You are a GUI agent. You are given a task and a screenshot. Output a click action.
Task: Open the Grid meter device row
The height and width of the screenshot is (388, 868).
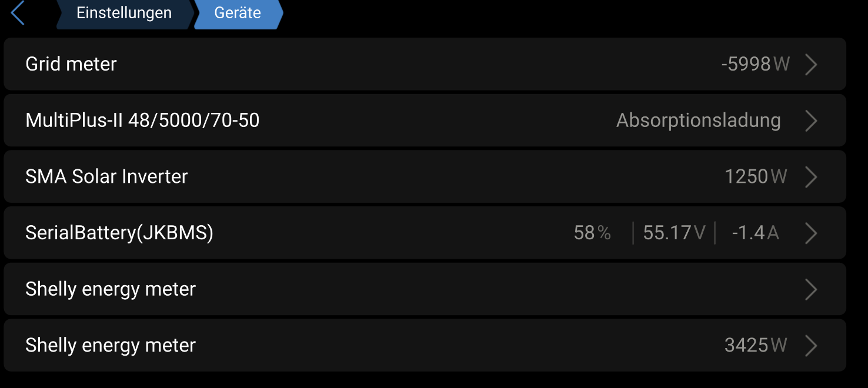tap(425, 64)
